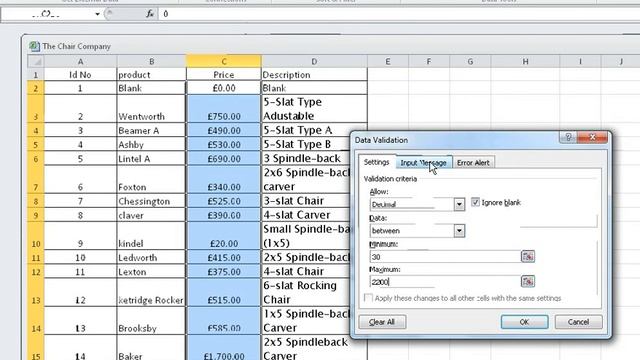Click into the Maximum value field
The width and height of the screenshot is (640, 360).
444,282
